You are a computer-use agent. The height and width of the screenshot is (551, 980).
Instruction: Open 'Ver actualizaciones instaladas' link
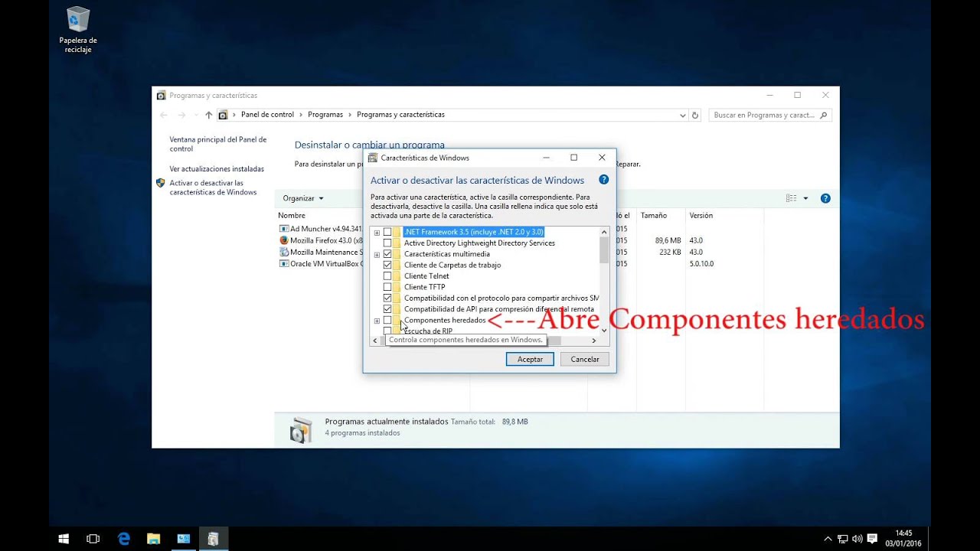coord(217,168)
